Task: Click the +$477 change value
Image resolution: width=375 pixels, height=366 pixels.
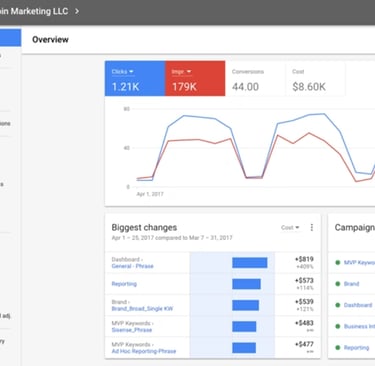Action: click(x=304, y=344)
